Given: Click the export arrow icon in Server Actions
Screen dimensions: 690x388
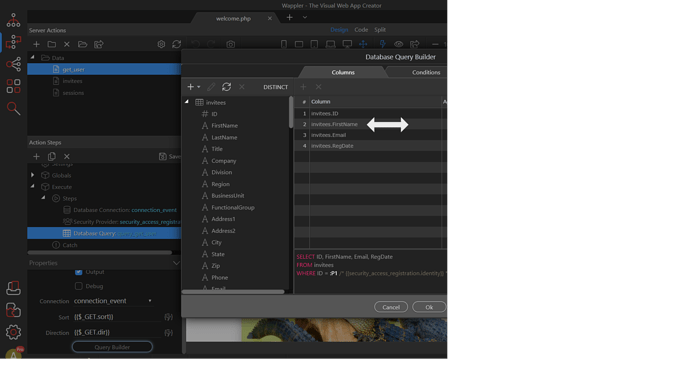Looking at the screenshot, I should [x=99, y=44].
